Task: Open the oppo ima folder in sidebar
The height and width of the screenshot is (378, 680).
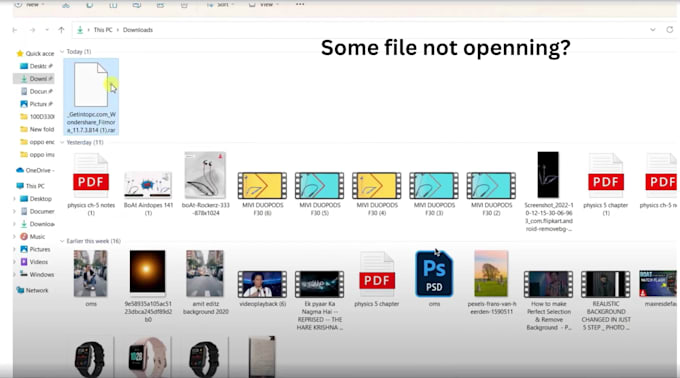Action: [37, 154]
